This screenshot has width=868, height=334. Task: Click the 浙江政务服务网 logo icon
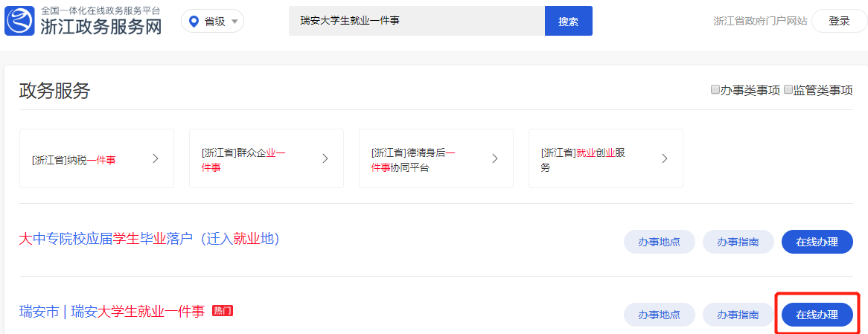[21, 21]
